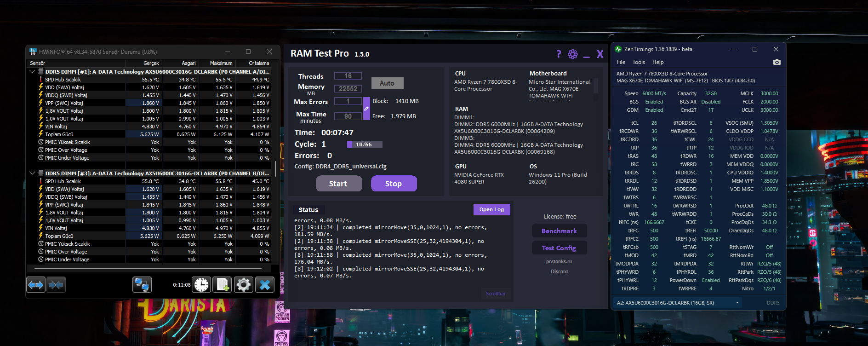Click the Sensör column header in HWiNFO

click(x=76, y=63)
